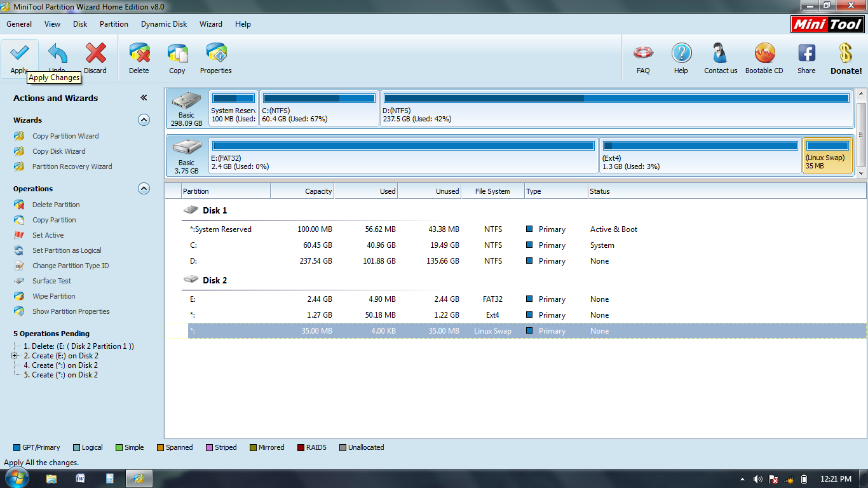868x488 pixels.
Task: Run Surface Test operation
Action: point(51,281)
